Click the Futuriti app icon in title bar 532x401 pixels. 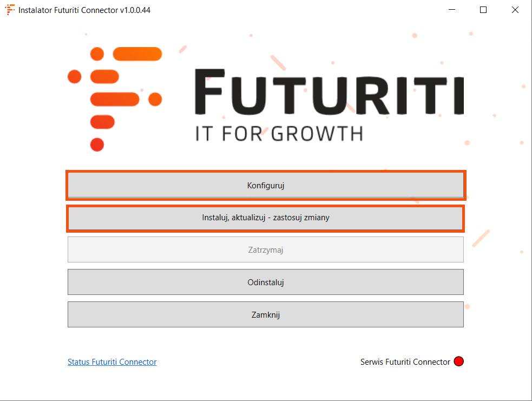coord(10,10)
